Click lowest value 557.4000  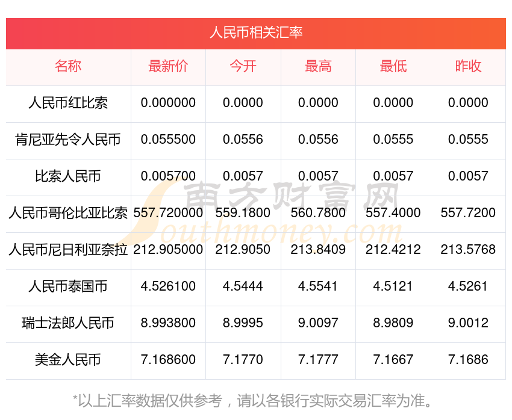[393, 213]
